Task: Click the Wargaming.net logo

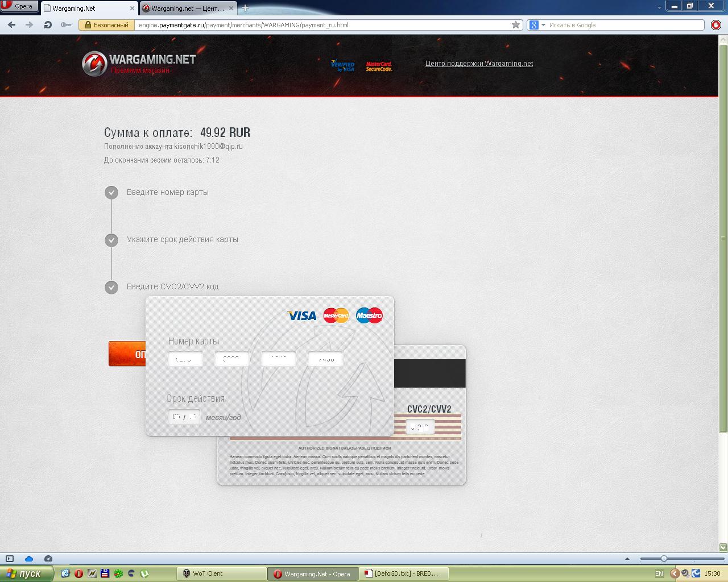Action: coord(139,64)
